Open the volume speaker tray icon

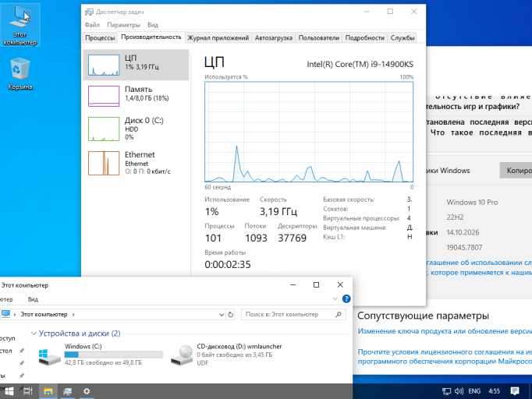[459, 391]
